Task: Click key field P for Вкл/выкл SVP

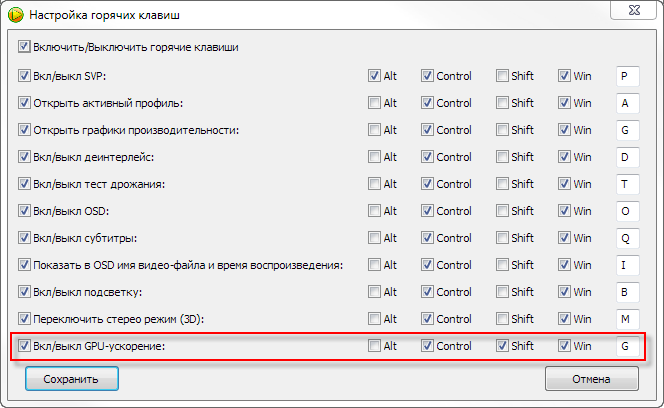Action: [x=626, y=76]
